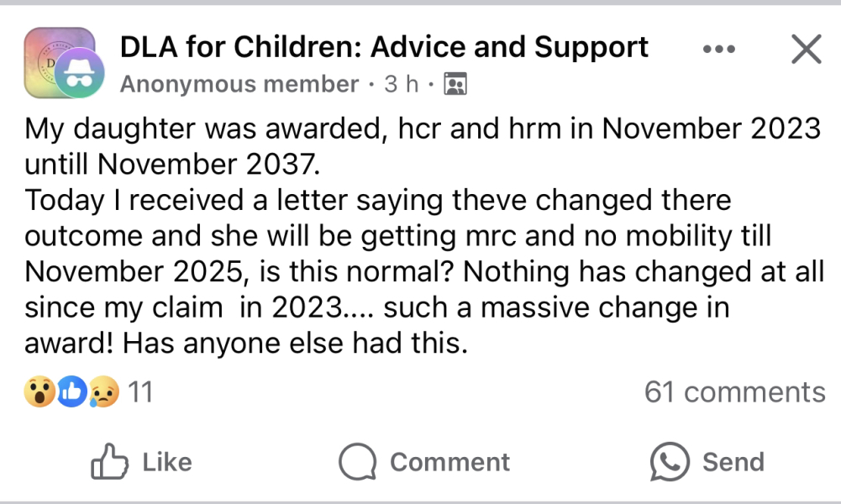Click the post body text about the DLA award
The image size is (841, 504).
[420, 236]
